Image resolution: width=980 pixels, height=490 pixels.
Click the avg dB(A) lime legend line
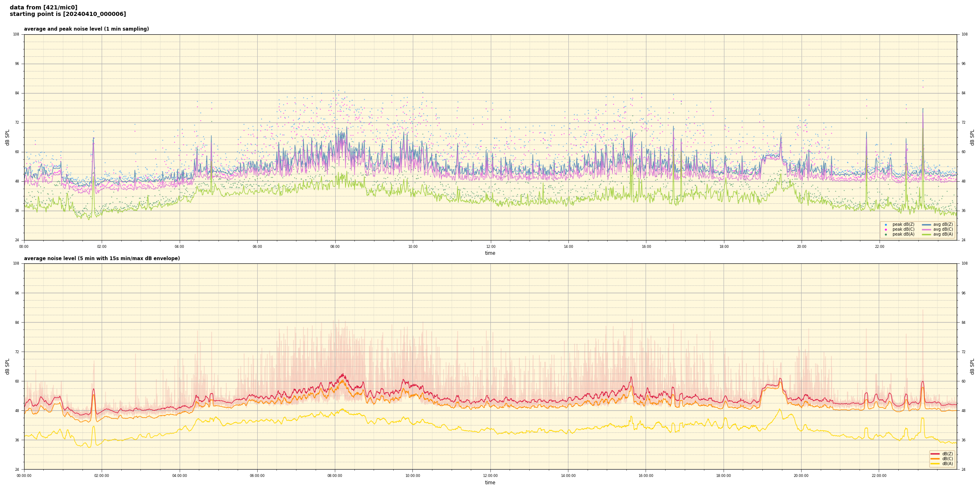[927, 234]
